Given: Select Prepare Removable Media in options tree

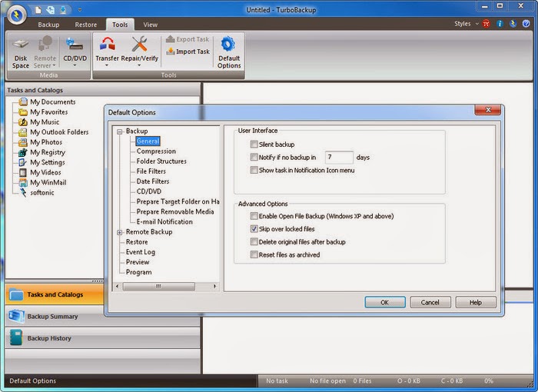Looking at the screenshot, I should pos(175,212).
